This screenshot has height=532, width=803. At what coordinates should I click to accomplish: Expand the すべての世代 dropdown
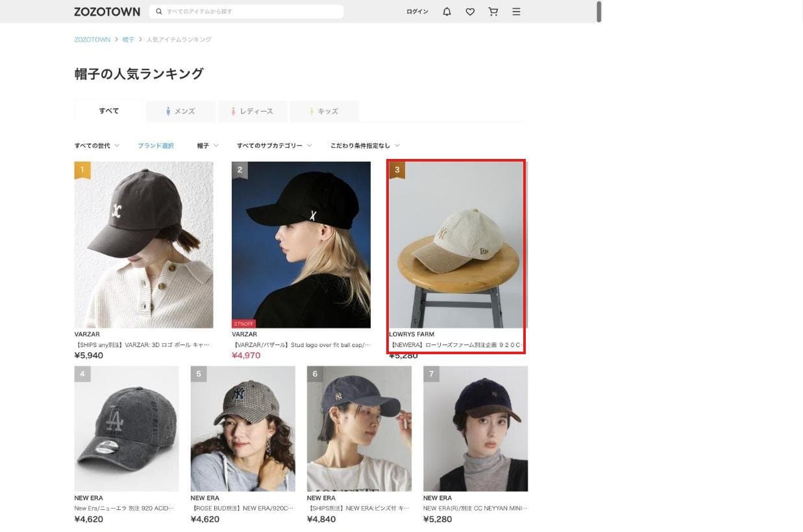click(x=97, y=146)
